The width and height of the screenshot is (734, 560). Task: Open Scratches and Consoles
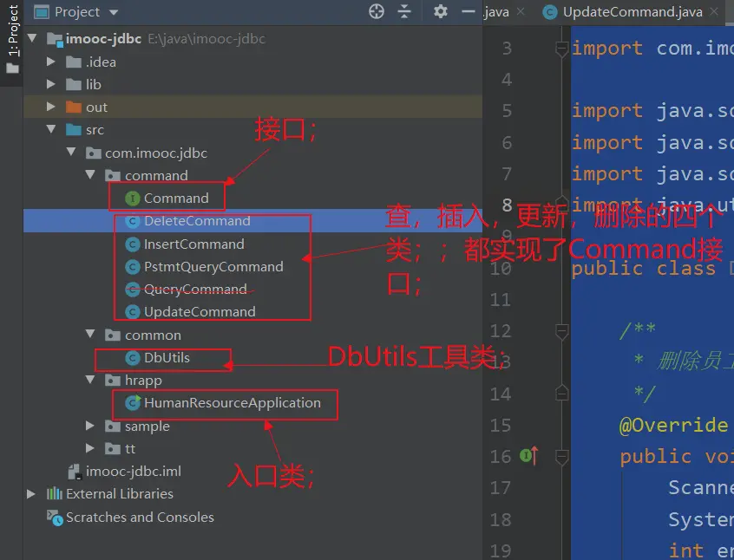[x=139, y=518]
